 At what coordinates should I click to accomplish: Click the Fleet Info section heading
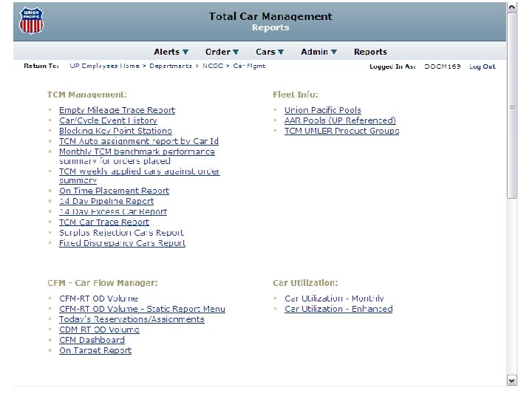tap(295, 95)
